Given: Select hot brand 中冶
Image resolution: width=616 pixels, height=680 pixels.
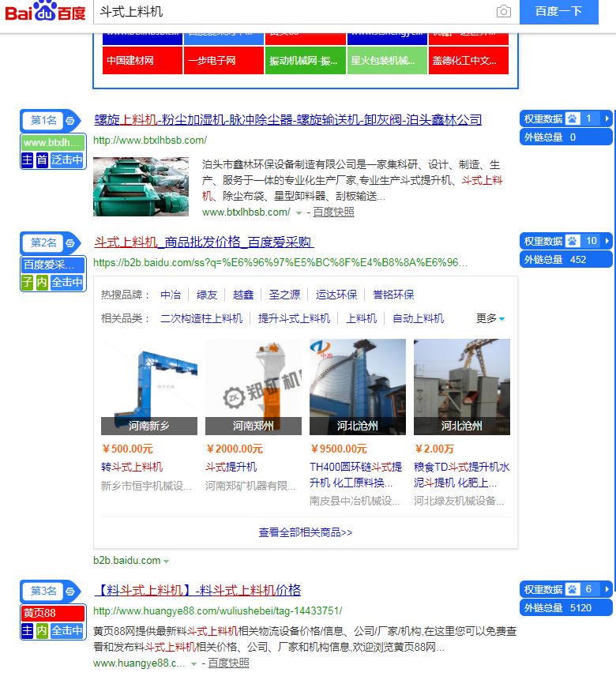Looking at the screenshot, I should (171, 295).
